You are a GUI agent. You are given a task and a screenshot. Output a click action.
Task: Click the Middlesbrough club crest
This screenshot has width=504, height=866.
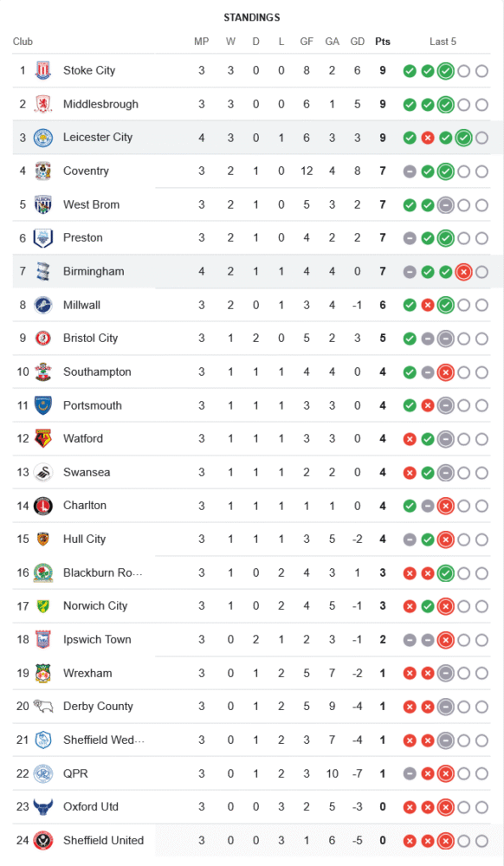43,105
